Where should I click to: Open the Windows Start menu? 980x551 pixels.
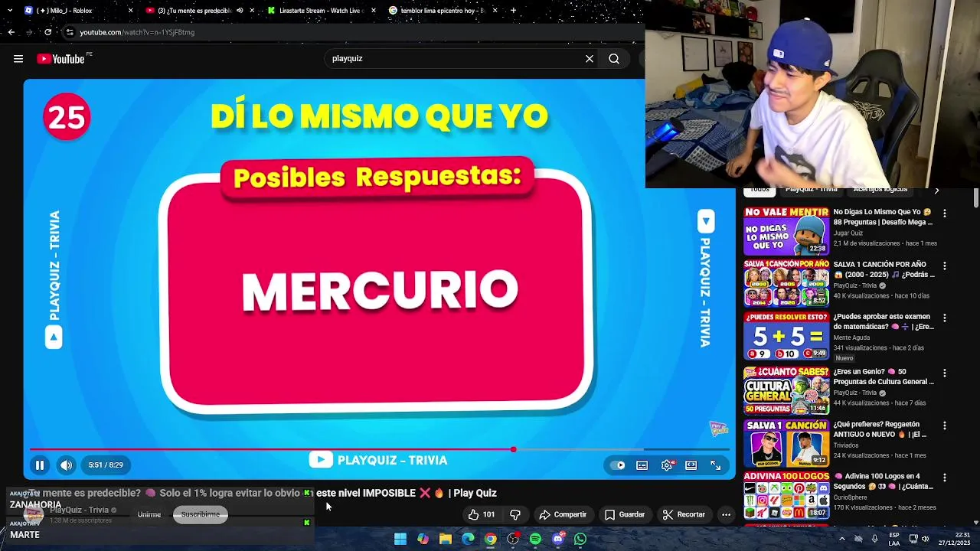coord(400,539)
